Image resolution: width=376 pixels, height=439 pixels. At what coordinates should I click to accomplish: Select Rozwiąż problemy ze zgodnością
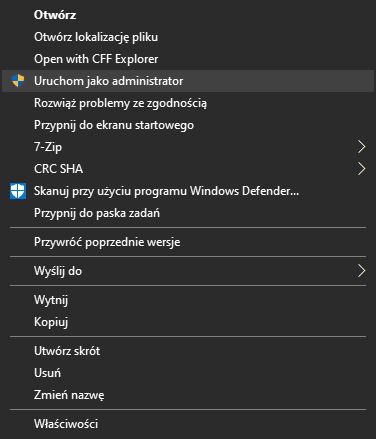188,103
